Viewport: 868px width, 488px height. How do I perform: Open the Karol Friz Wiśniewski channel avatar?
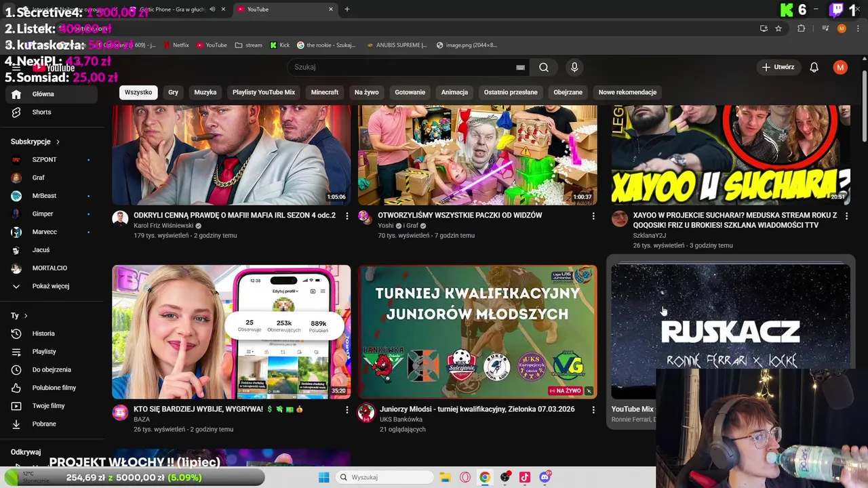pyautogui.click(x=120, y=218)
